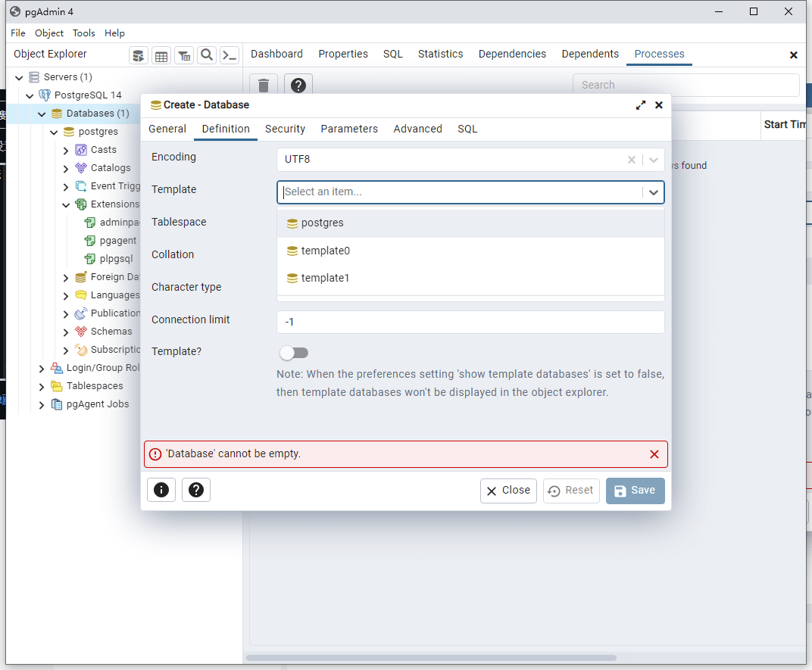Launch PSQL Tool terminal icon

click(230, 55)
